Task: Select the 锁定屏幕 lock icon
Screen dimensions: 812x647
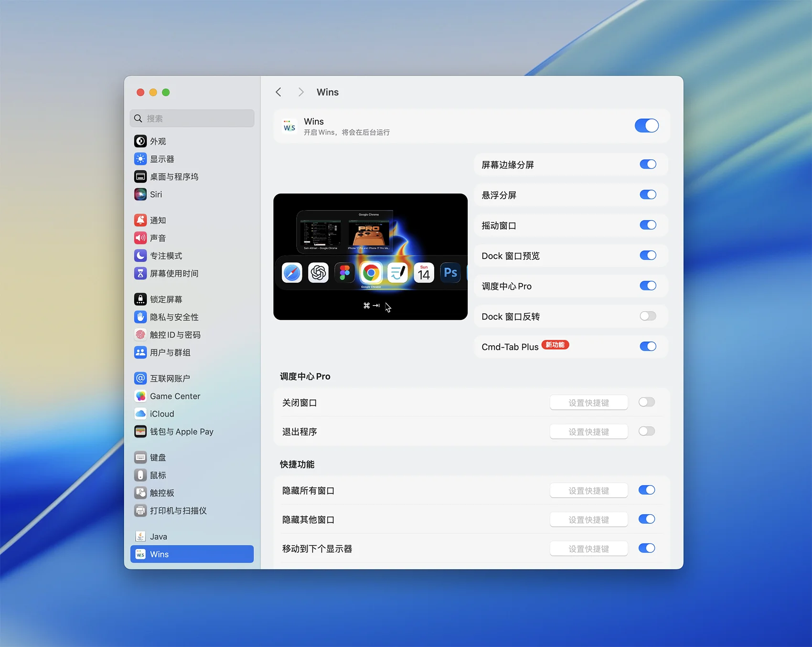Action: tap(140, 299)
